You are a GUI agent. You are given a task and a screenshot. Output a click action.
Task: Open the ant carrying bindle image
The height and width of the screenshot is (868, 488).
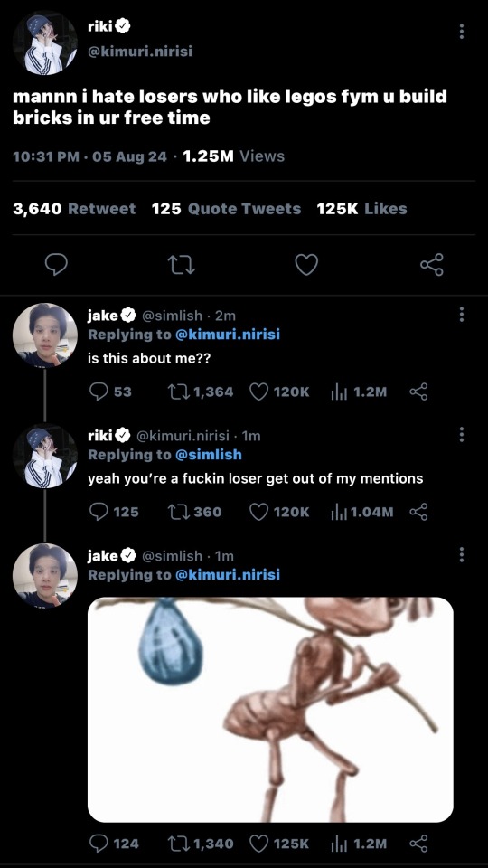pyautogui.click(x=270, y=709)
